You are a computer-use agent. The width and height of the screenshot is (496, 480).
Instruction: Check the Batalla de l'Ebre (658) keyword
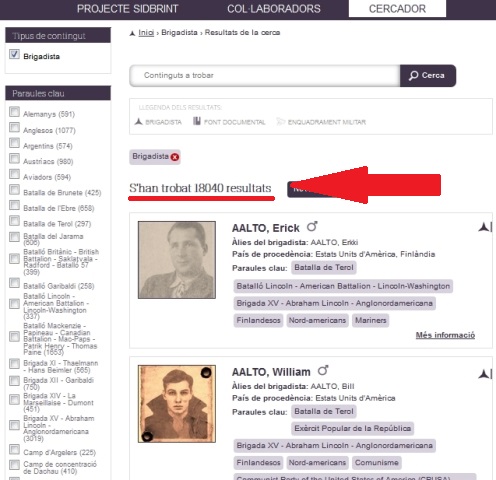14,205
